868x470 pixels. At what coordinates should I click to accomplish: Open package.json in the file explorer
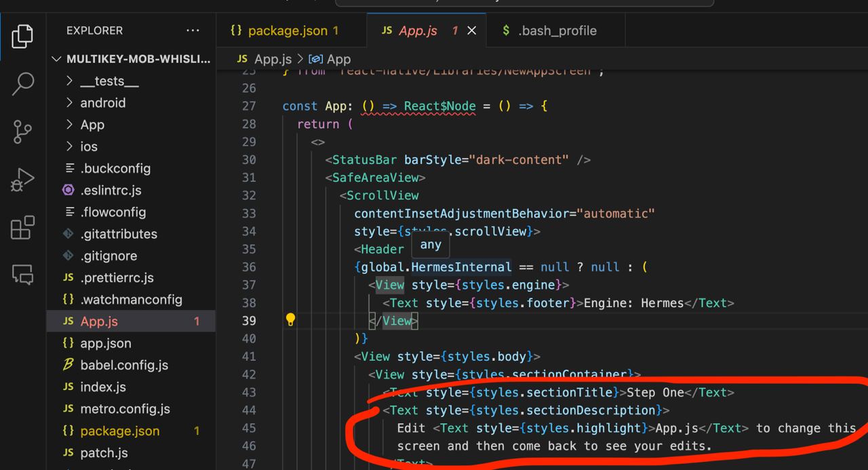[x=131, y=431]
